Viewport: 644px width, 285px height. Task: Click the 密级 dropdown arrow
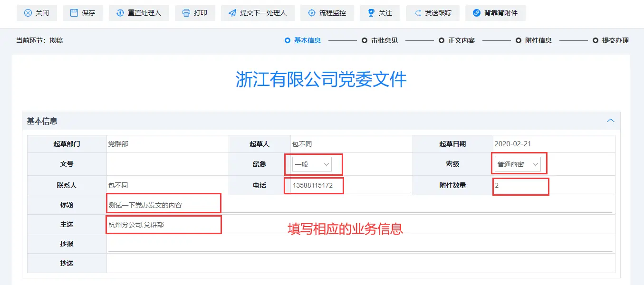[x=536, y=164]
